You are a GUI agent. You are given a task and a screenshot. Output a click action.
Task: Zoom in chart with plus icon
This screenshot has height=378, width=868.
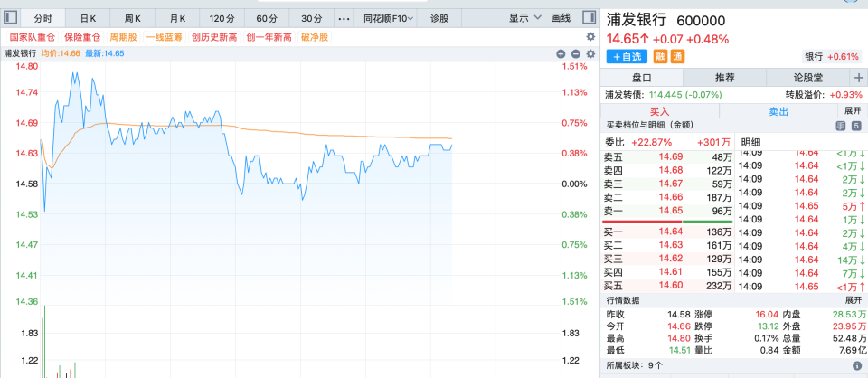(561, 53)
